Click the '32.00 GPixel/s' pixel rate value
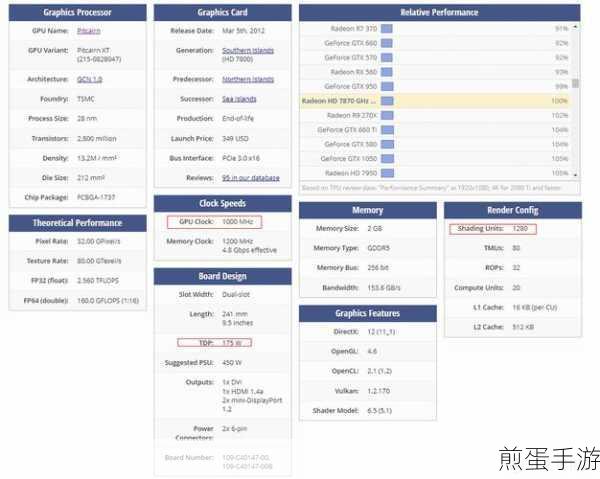The height and width of the screenshot is (479, 600). pyautogui.click(x=99, y=241)
